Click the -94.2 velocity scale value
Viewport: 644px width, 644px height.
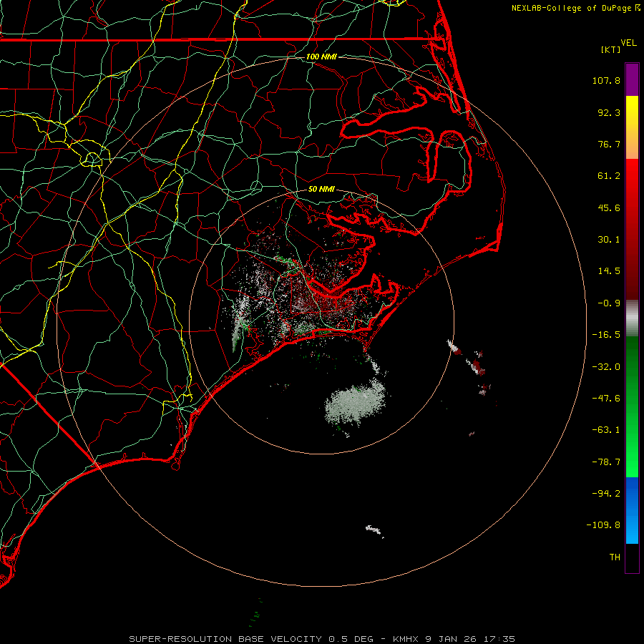pyautogui.click(x=606, y=493)
